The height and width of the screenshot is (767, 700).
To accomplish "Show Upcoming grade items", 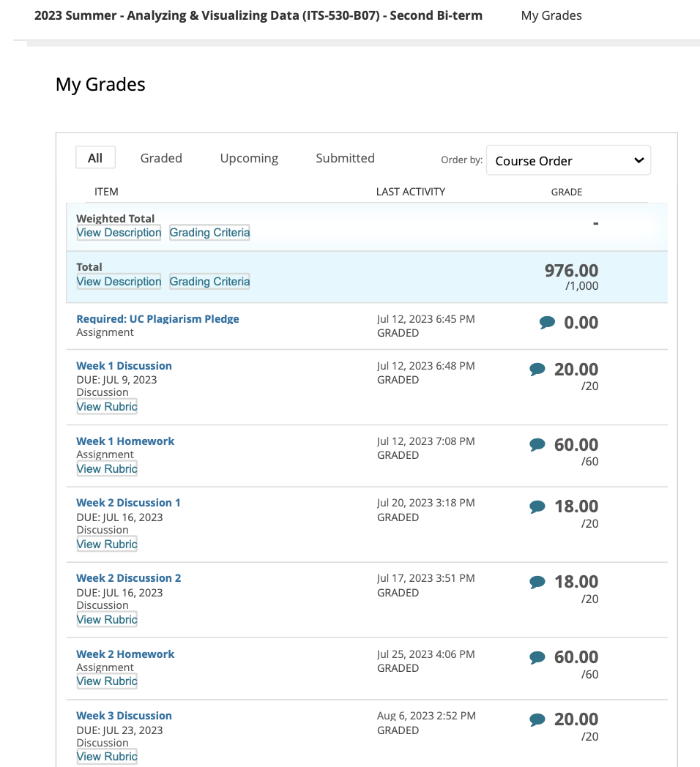I will [x=249, y=158].
